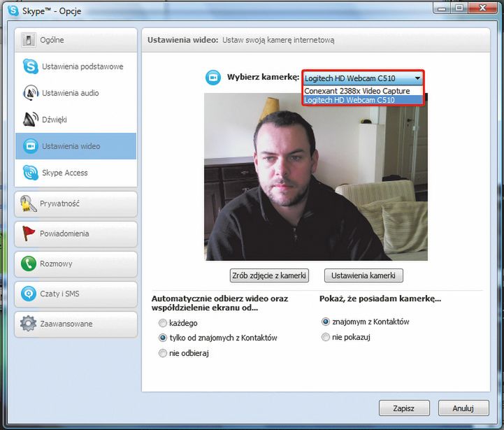Viewport: 504px width, 430px height.
Task: Minimize the Skype Opcje window
Action: point(442,8)
